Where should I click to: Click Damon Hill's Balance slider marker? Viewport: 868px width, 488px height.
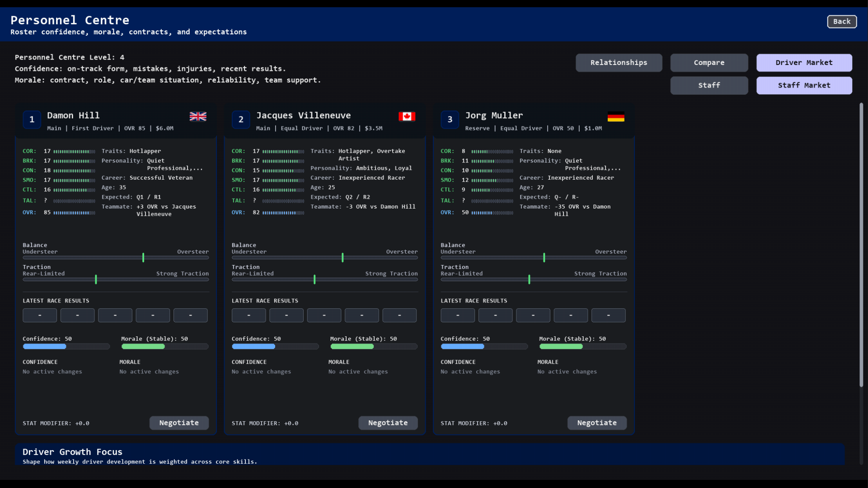pyautogui.click(x=143, y=257)
